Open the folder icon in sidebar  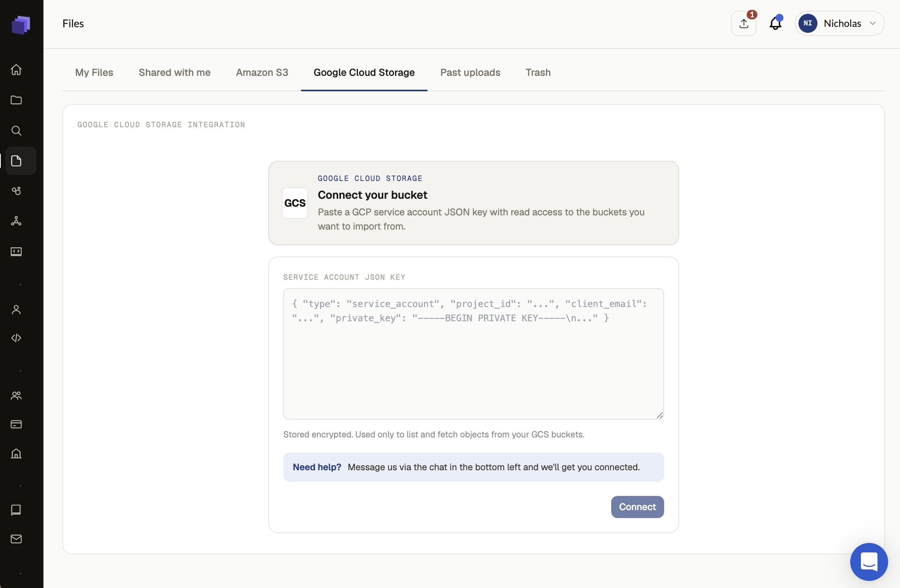pos(16,100)
